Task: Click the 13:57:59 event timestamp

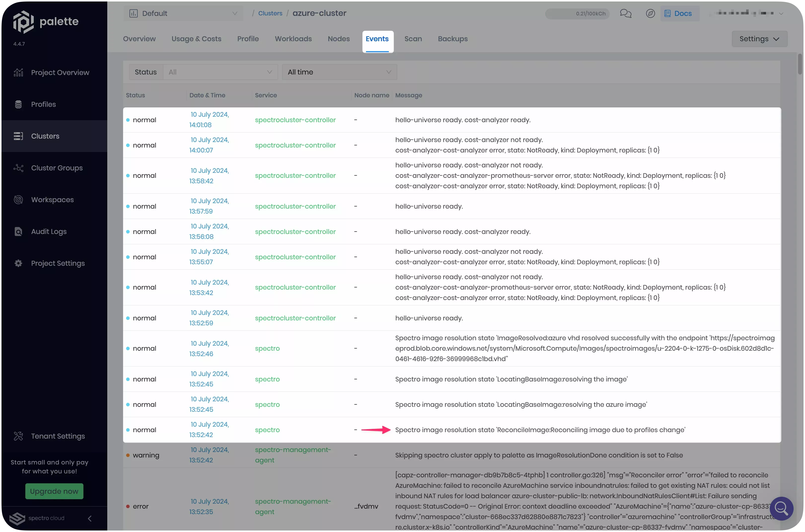Action: [209, 206]
